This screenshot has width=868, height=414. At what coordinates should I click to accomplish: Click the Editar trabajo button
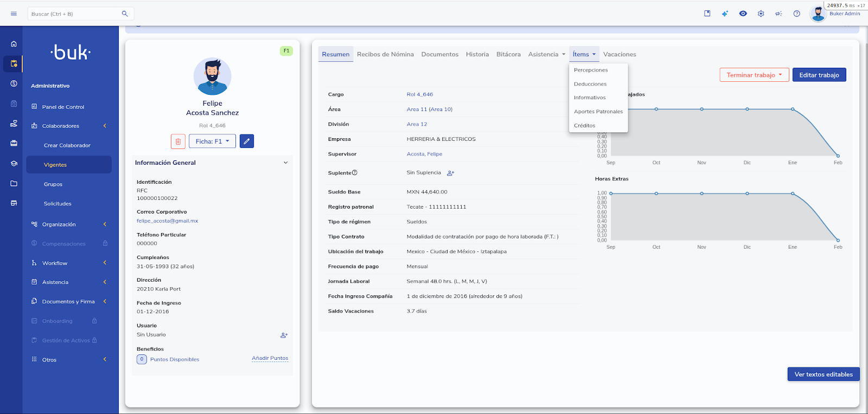pos(819,75)
